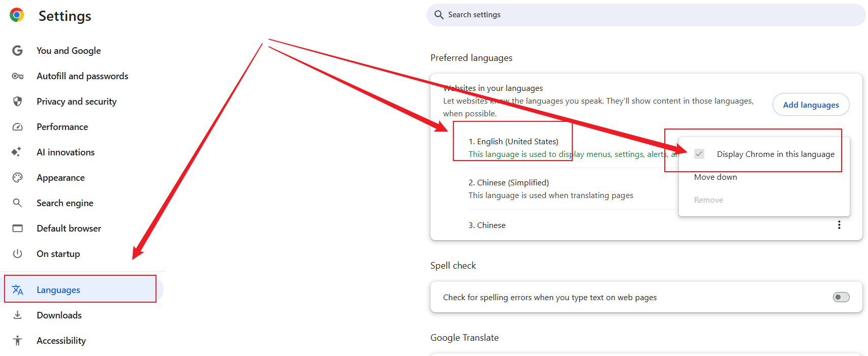This screenshot has width=868, height=356.
Task: Click the Downloads arrow icon
Action: pyautogui.click(x=17, y=315)
